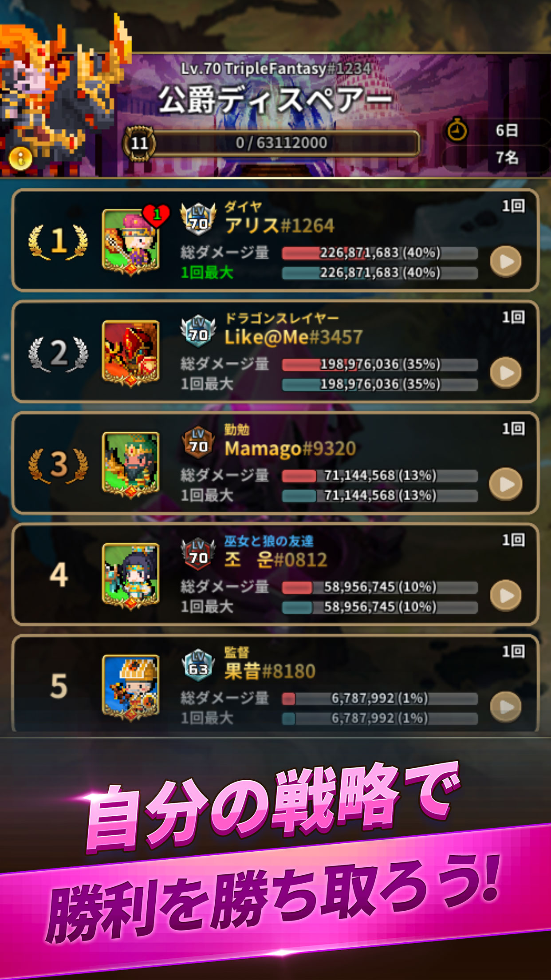Tap the gold rank 1 laurel icon
The height and width of the screenshot is (980, 551).
coord(58,241)
